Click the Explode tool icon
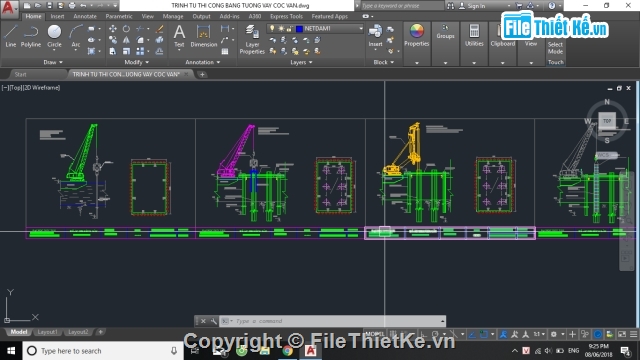Image resolution: width=640 pixels, height=360 pixels. pyautogui.click(x=160, y=40)
